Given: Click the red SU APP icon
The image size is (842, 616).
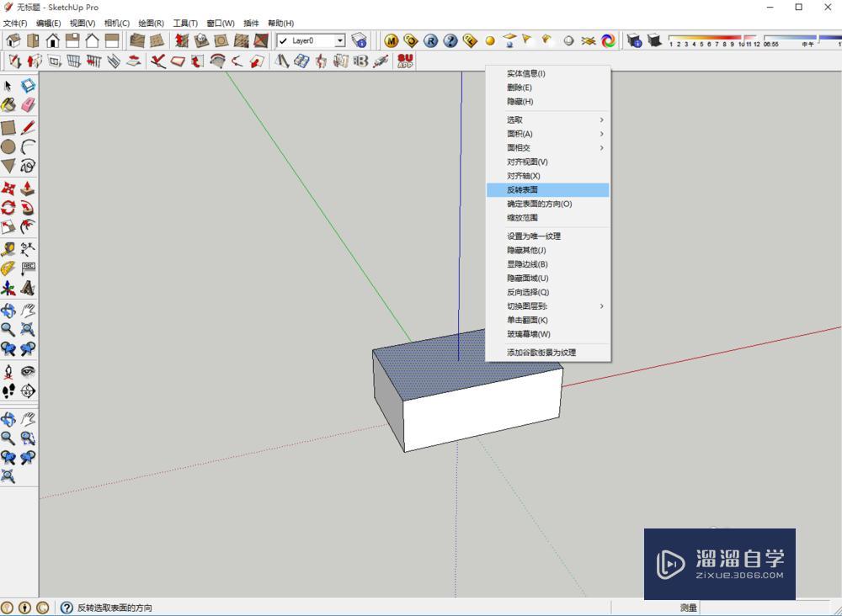Looking at the screenshot, I should click(x=406, y=61).
